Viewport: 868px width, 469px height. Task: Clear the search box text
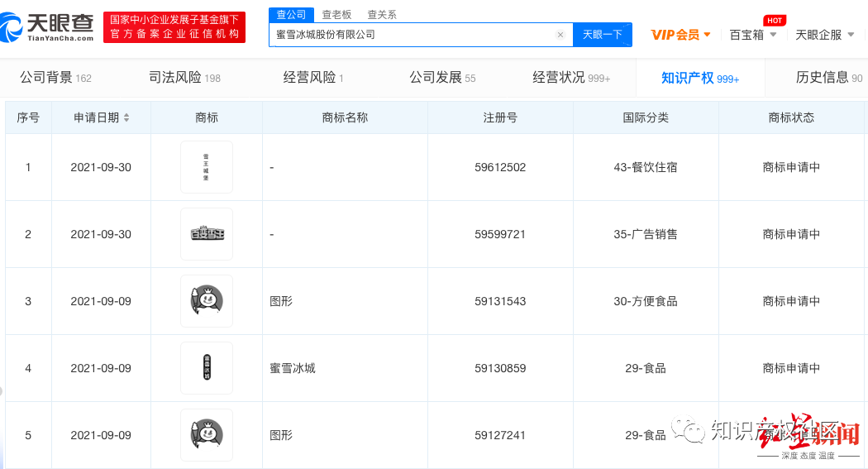[x=560, y=35]
